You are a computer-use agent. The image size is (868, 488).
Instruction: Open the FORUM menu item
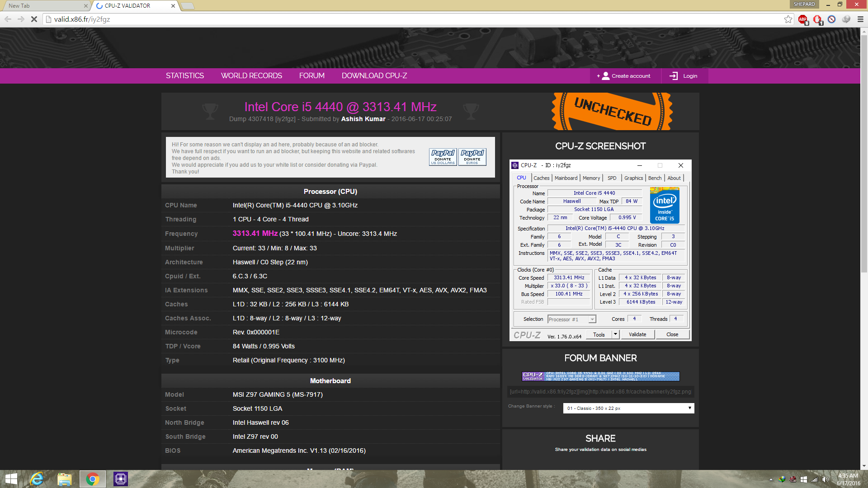(x=311, y=76)
